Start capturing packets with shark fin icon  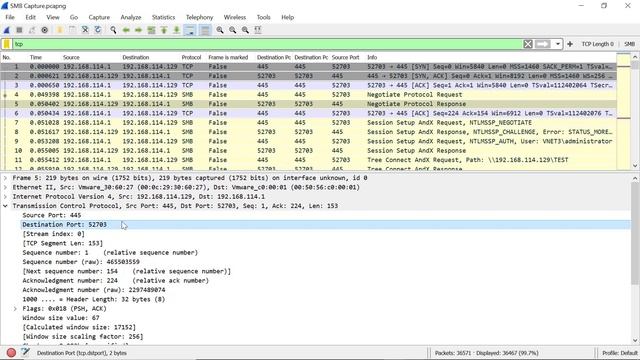[x=7, y=30]
